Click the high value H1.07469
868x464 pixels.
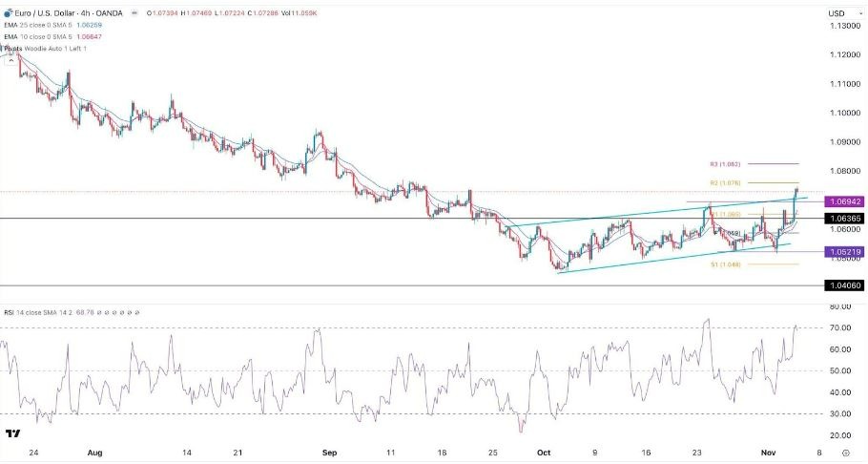tap(196, 13)
